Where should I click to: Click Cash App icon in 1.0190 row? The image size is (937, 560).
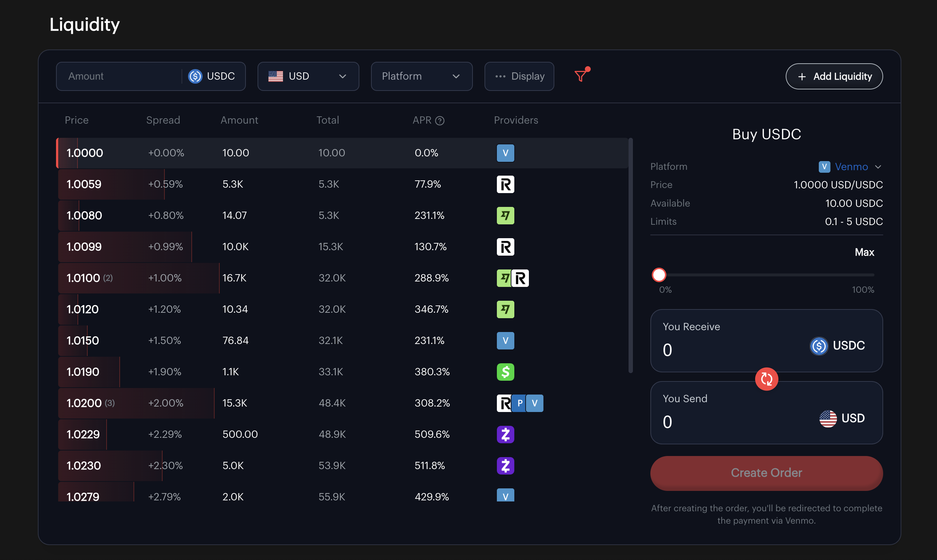[505, 372]
